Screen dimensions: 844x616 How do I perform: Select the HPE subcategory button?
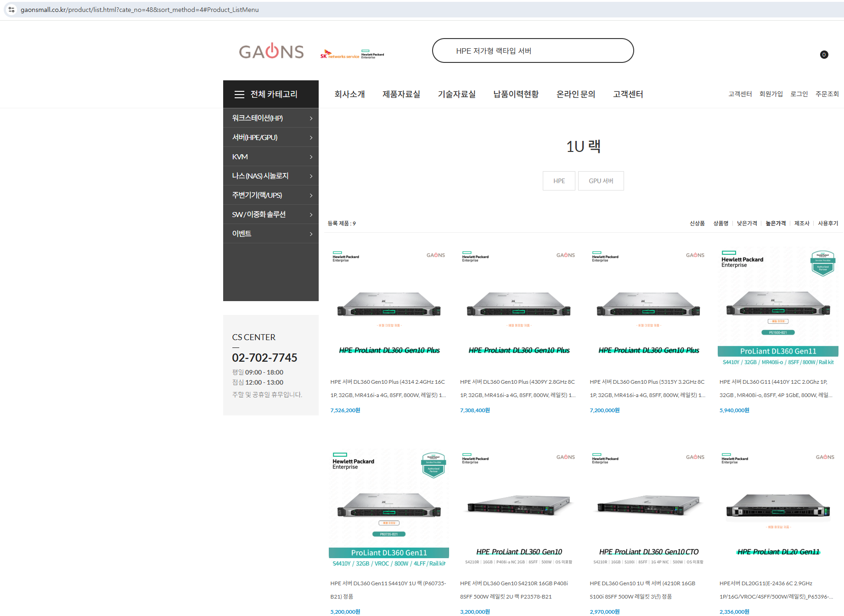559,181
